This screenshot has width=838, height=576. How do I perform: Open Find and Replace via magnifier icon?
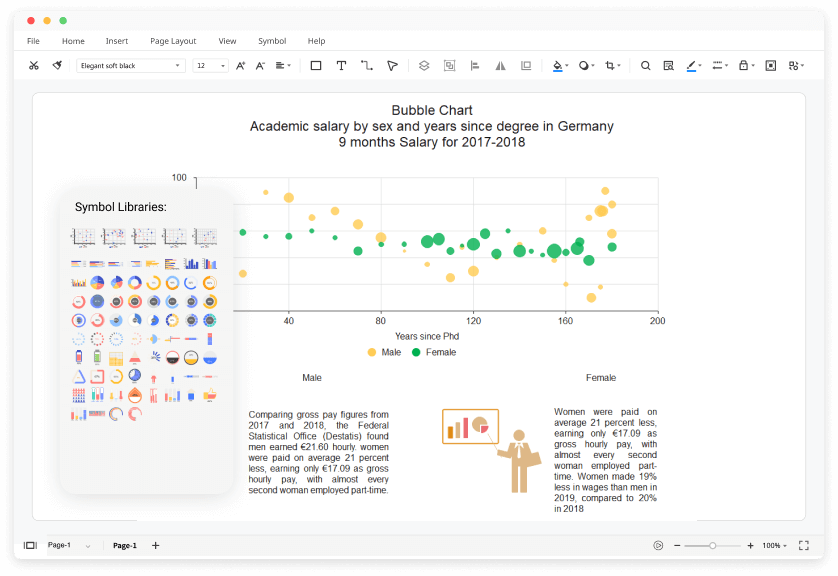(645, 65)
